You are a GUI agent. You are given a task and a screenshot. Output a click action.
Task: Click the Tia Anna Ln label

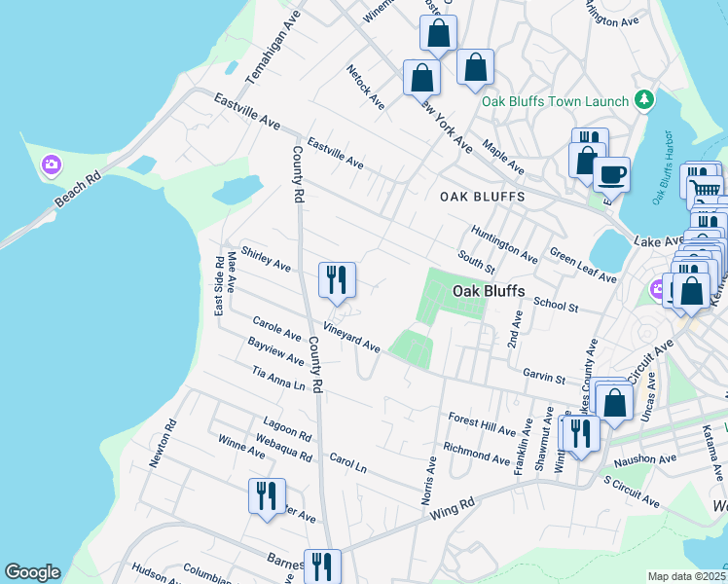(278, 378)
